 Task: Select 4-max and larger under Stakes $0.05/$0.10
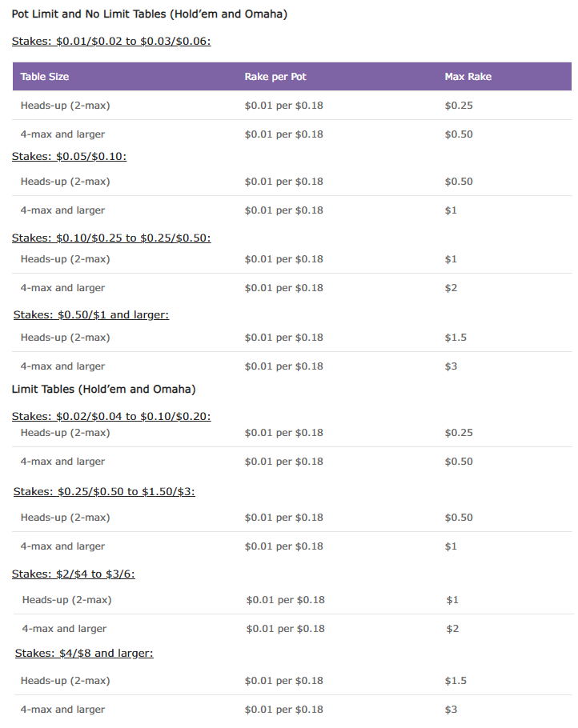[62, 210]
